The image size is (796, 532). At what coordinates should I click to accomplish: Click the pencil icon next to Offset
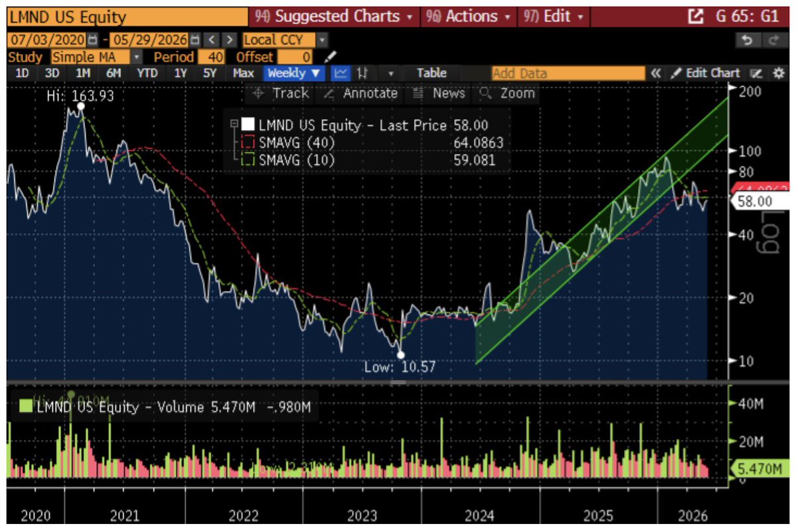(x=330, y=56)
